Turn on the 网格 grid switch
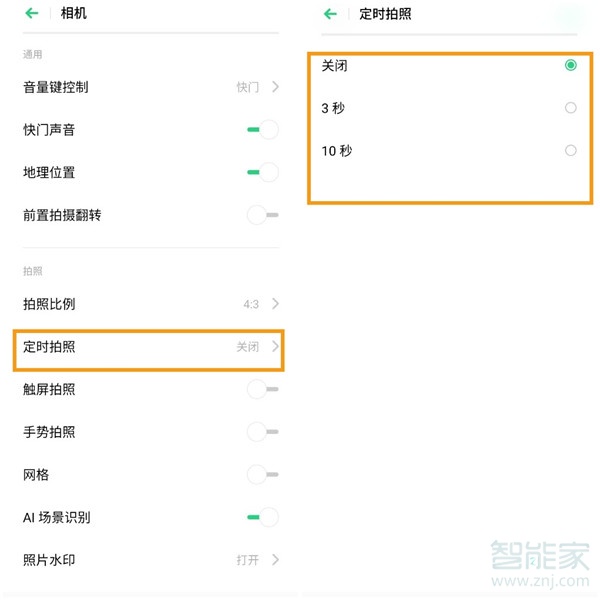This screenshot has height=600, width=600. tap(262, 475)
